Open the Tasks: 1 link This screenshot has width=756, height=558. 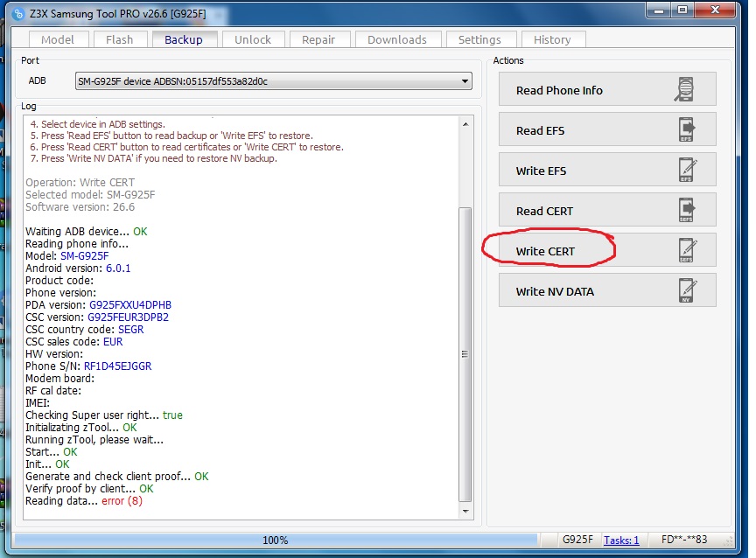click(621, 541)
